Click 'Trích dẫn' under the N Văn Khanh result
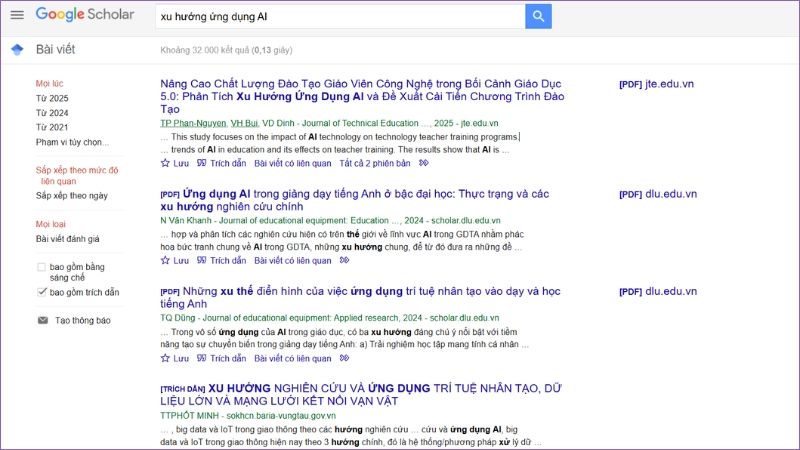The width and height of the screenshot is (800, 450). pos(228,260)
